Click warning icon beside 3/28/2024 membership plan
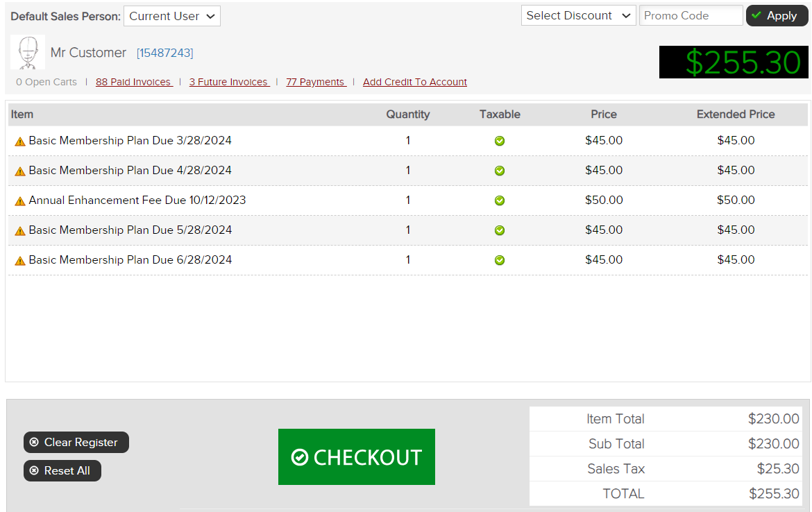The height and width of the screenshot is (512, 812). 20,142
